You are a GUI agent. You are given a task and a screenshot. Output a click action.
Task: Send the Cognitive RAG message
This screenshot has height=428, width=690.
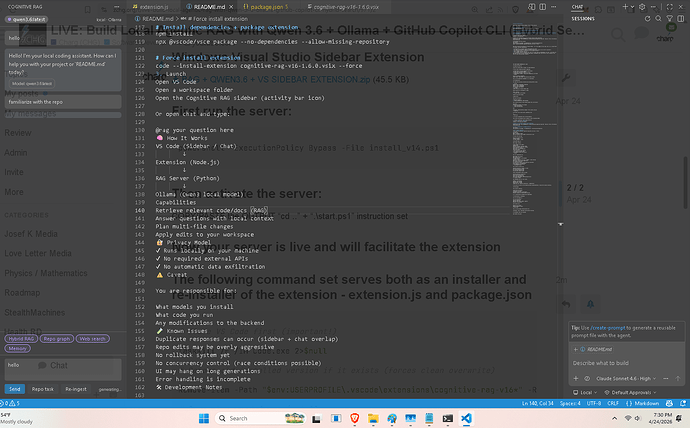tap(15, 389)
